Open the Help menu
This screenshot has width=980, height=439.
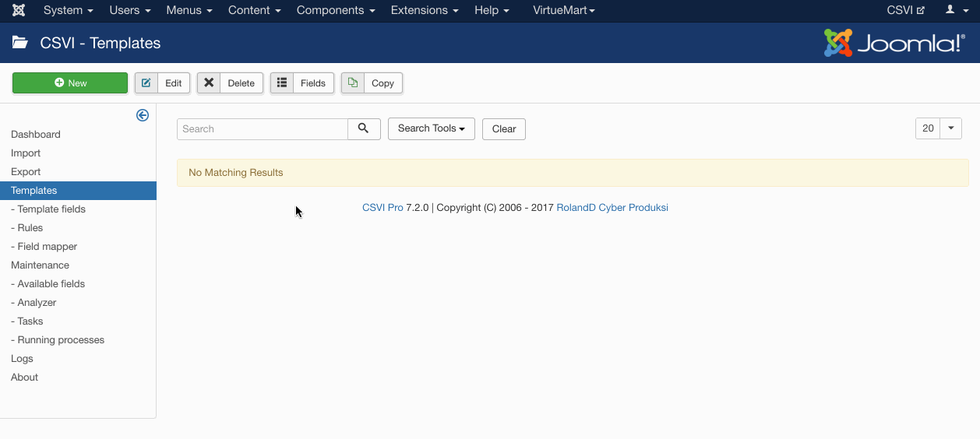tap(492, 10)
